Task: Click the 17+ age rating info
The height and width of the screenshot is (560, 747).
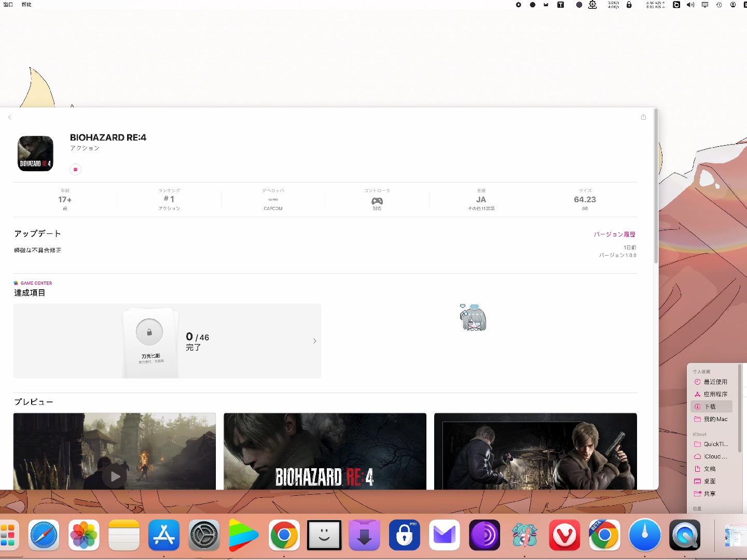Action: tap(65, 200)
